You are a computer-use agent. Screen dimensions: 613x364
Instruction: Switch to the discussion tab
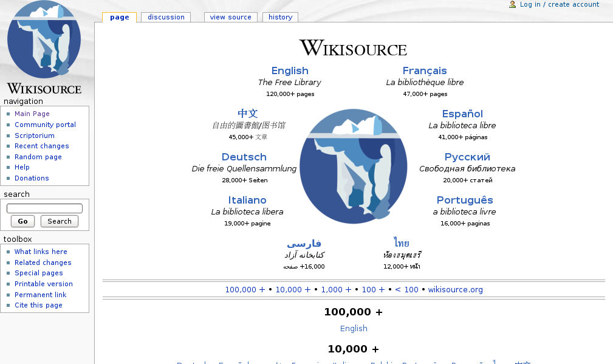[x=166, y=17]
